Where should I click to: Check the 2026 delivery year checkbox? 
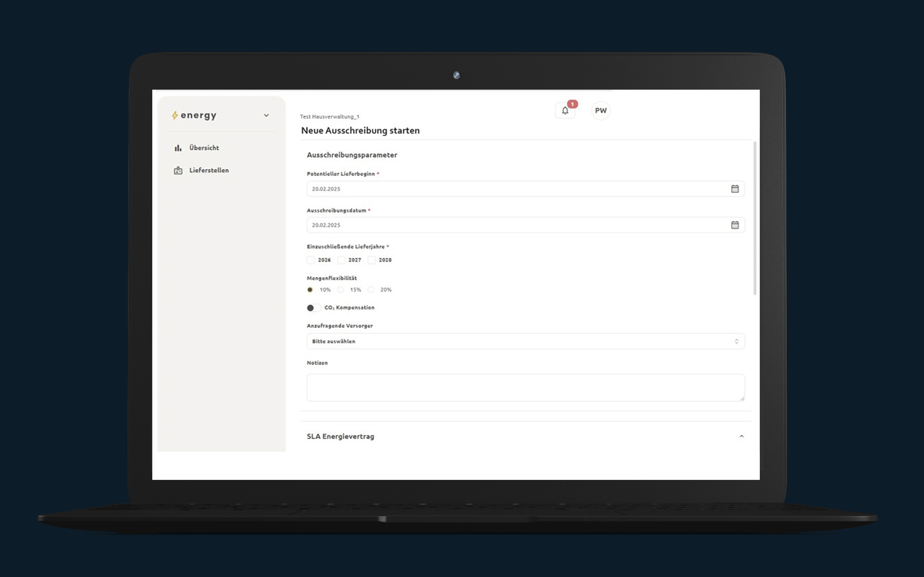(x=311, y=260)
